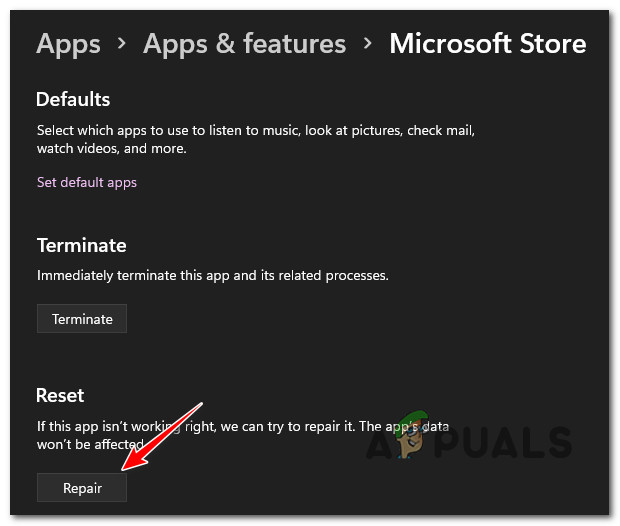Select the Reset section heading
This screenshot has width=620, height=526.
(60, 395)
